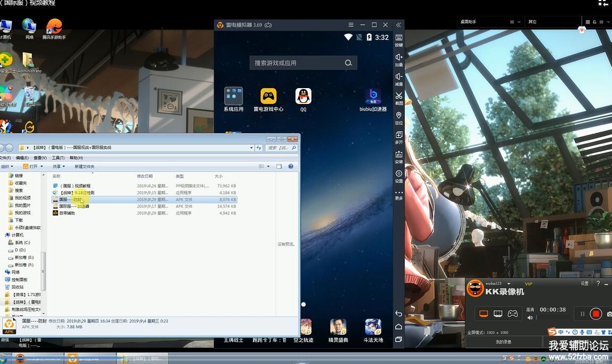Click the 搜索游戏或应用 search field

(303, 63)
